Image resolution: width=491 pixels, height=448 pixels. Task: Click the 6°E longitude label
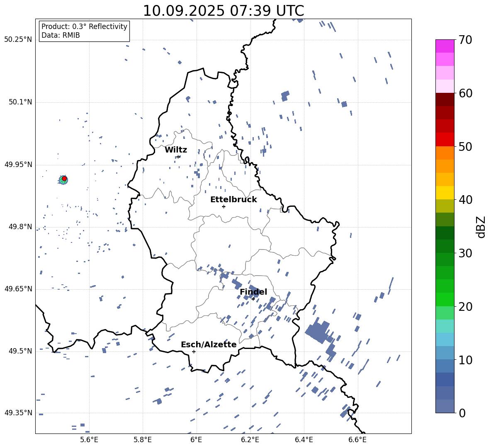click(196, 440)
